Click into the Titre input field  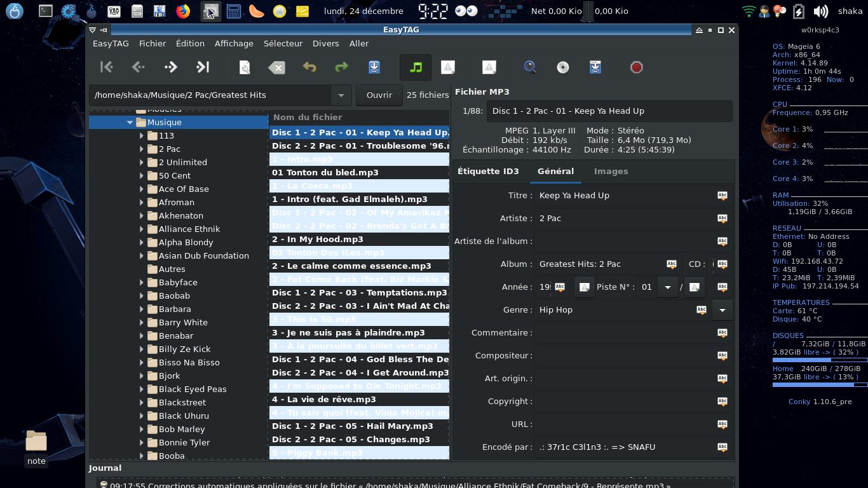624,196
